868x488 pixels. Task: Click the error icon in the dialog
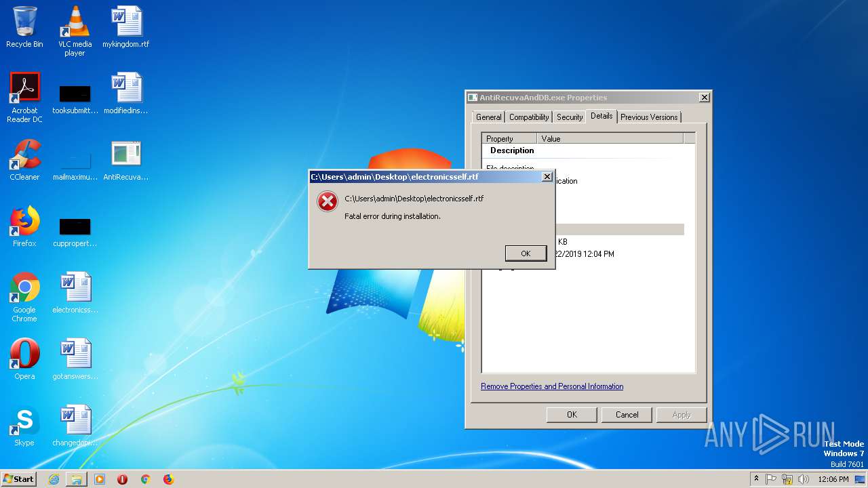[x=328, y=201]
